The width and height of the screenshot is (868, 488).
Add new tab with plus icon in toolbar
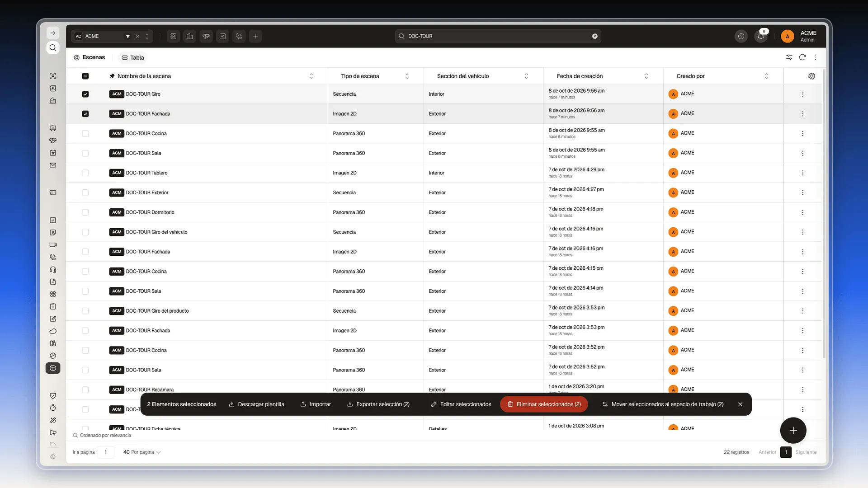point(255,36)
